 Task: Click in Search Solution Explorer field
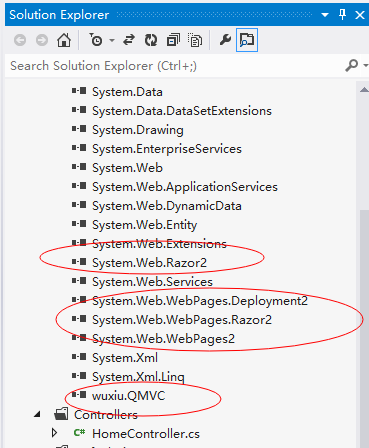click(173, 66)
